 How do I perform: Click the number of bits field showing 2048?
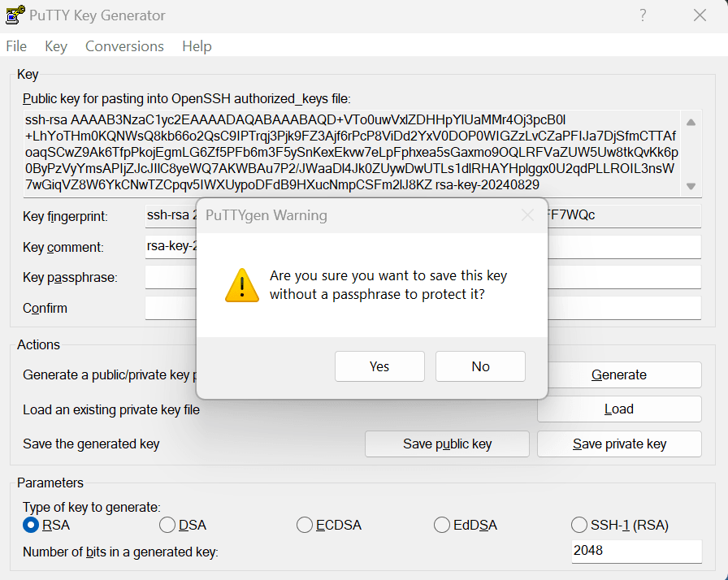coord(636,551)
